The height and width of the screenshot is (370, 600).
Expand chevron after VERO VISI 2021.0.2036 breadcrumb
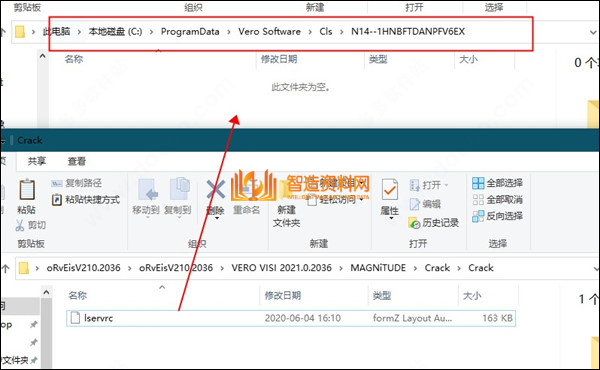(x=341, y=268)
